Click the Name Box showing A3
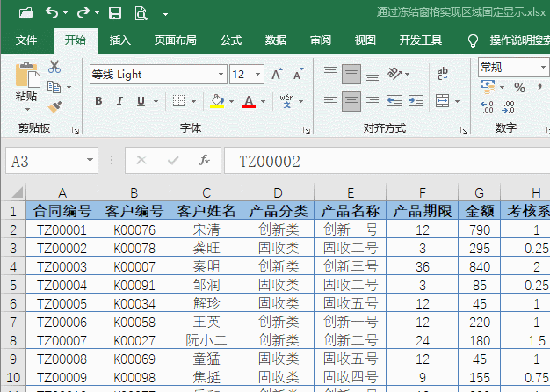 tap(44, 161)
